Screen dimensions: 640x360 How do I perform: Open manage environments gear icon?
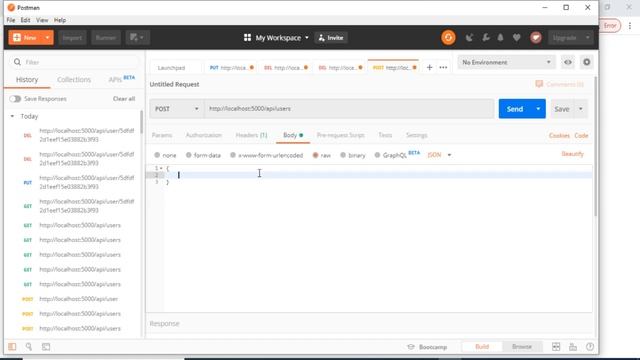point(587,62)
